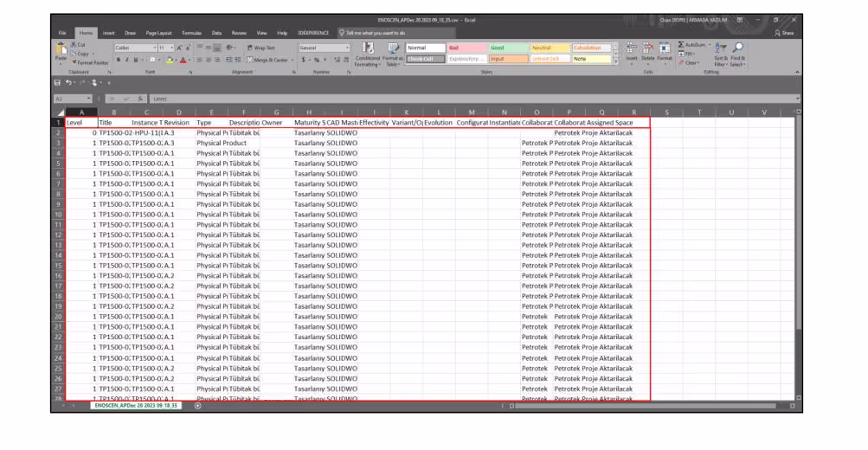Apply the Good cell style

[508, 48]
